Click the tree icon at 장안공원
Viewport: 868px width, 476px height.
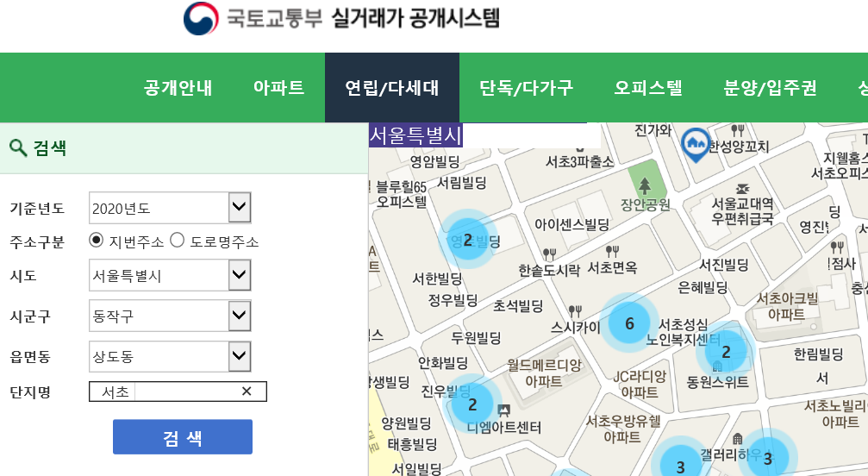tap(645, 185)
